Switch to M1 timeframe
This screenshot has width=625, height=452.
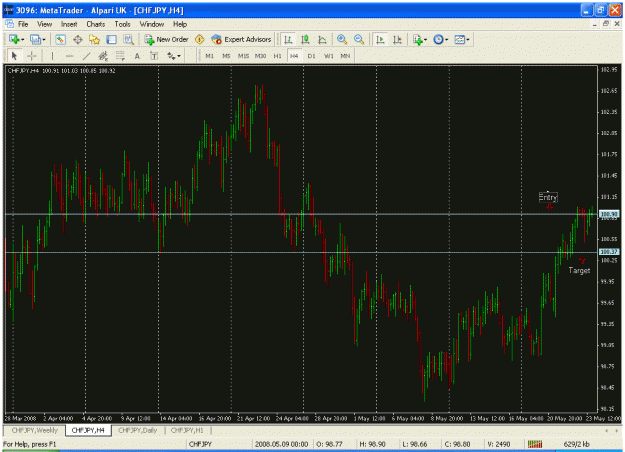(209, 56)
